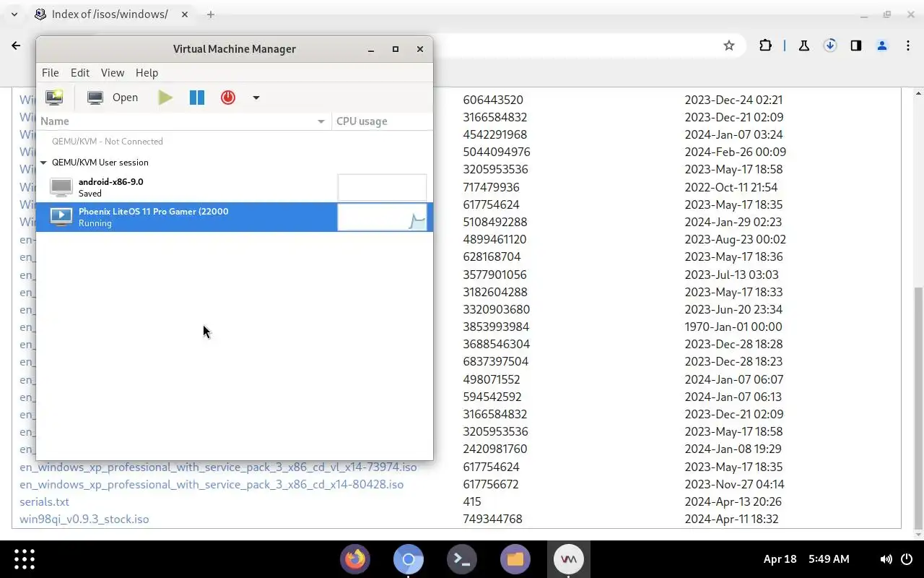
Task: Click the Phoenix LiteOS CPU usage graph
Action: (382, 217)
